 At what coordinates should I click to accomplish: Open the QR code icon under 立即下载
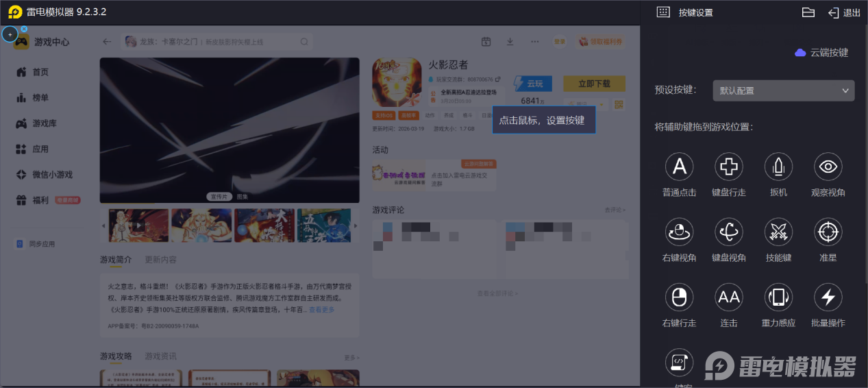(x=619, y=105)
